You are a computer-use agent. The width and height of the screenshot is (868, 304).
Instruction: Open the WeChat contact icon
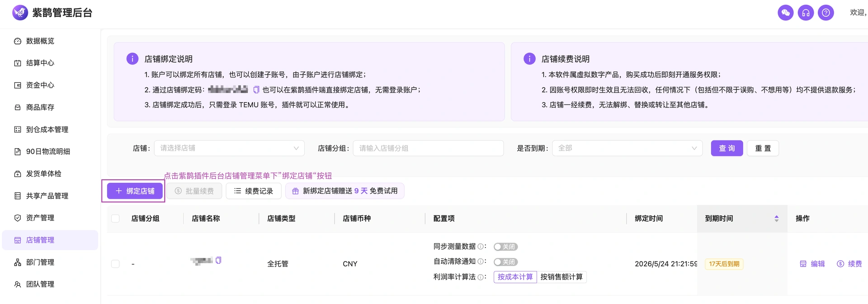tap(786, 13)
